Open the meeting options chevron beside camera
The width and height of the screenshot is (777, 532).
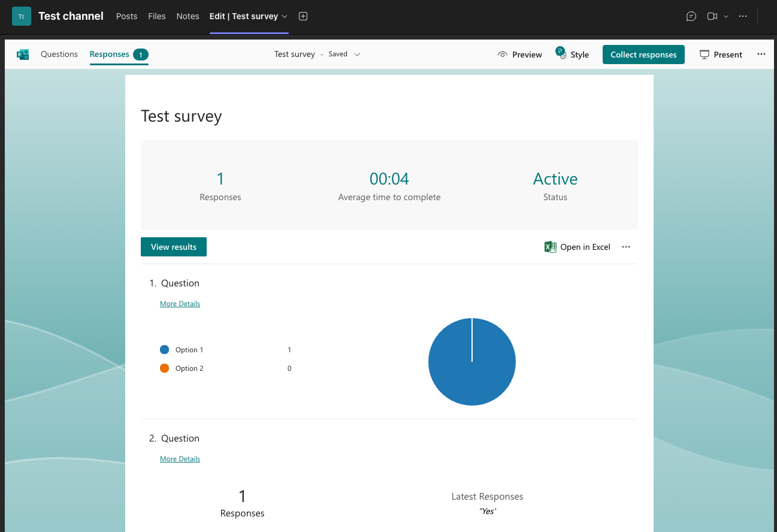pos(726,16)
